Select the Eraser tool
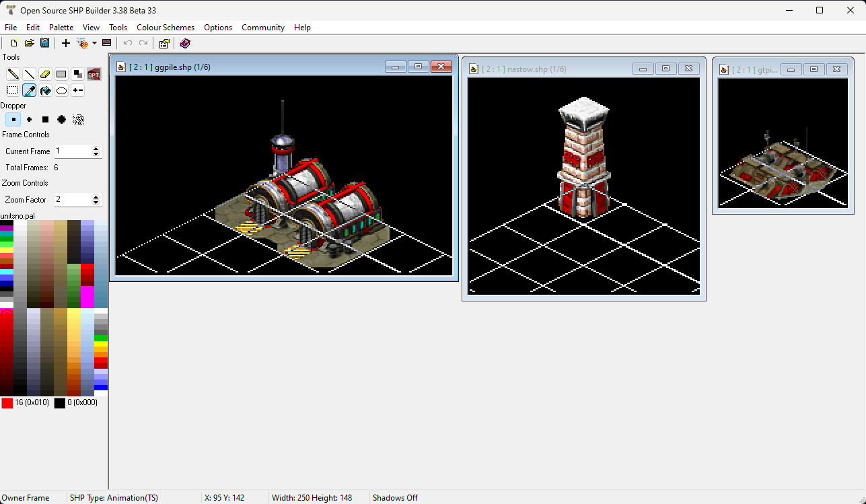Viewport: 866px width, 504px height. tap(45, 74)
